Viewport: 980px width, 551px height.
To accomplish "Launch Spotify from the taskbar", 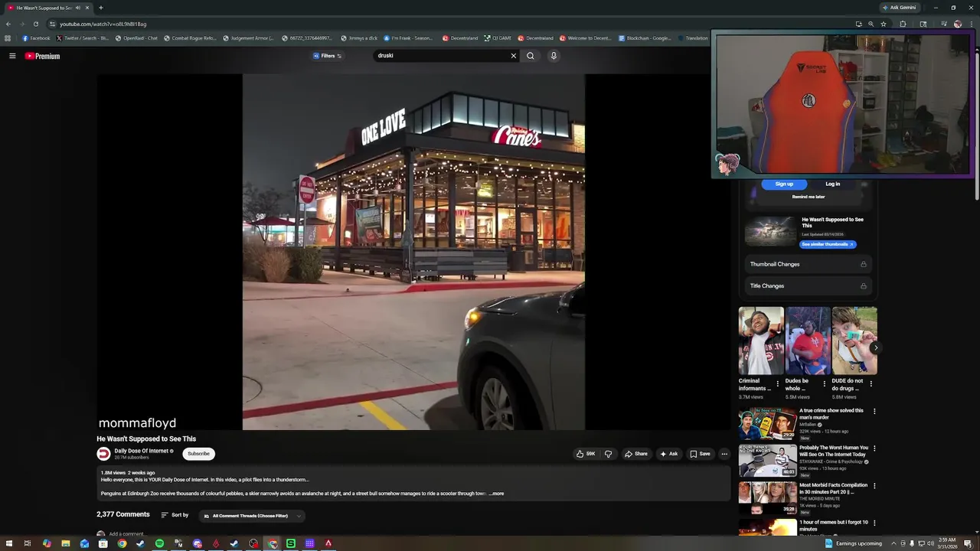I will pos(159,543).
